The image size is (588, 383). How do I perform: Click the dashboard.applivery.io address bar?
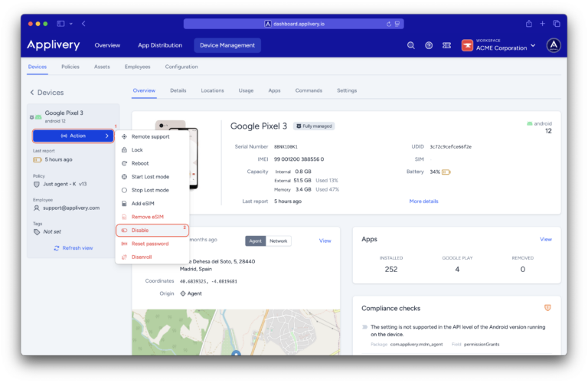click(x=294, y=24)
